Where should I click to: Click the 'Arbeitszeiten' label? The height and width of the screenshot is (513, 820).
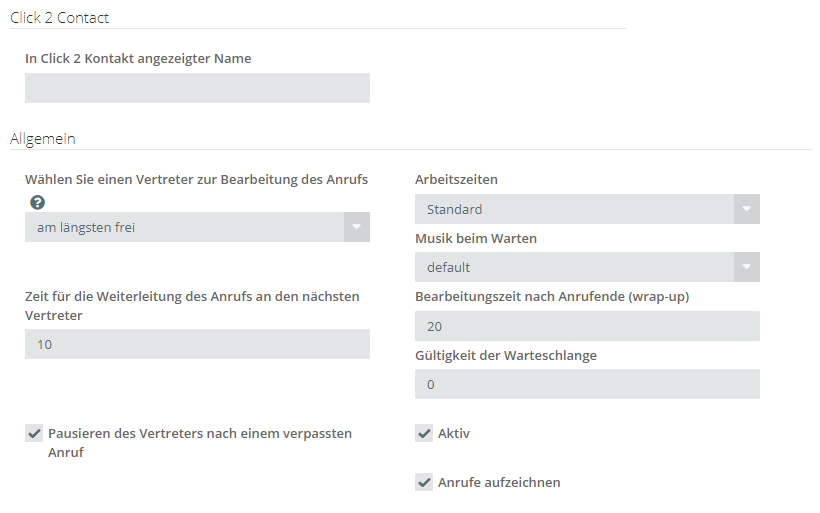[457, 179]
